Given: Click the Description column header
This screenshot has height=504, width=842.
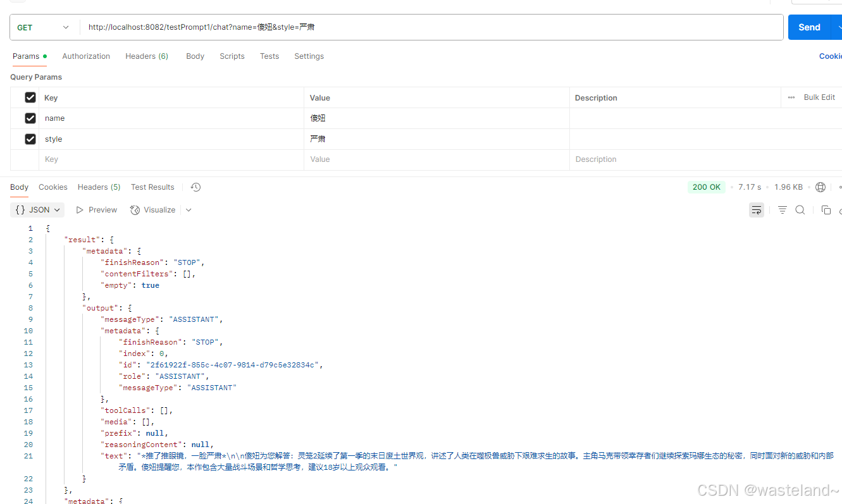Looking at the screenshot, I should coord(596,98).
